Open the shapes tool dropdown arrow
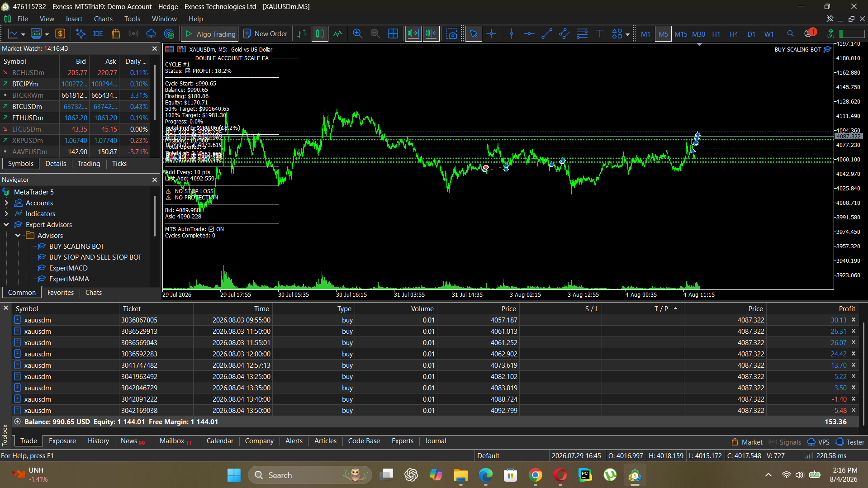Screen dimensions: 868x488 click(627, 34)
